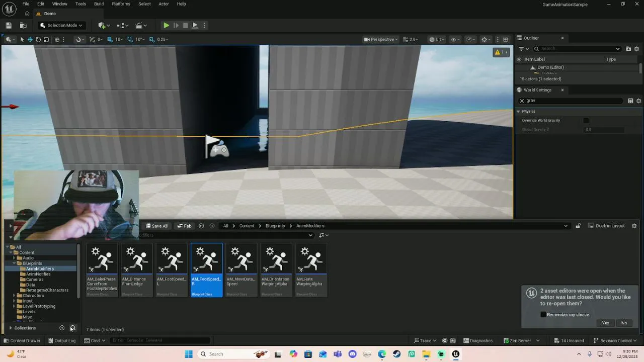Open World Settings property matrix grid icon

[630, 101]
